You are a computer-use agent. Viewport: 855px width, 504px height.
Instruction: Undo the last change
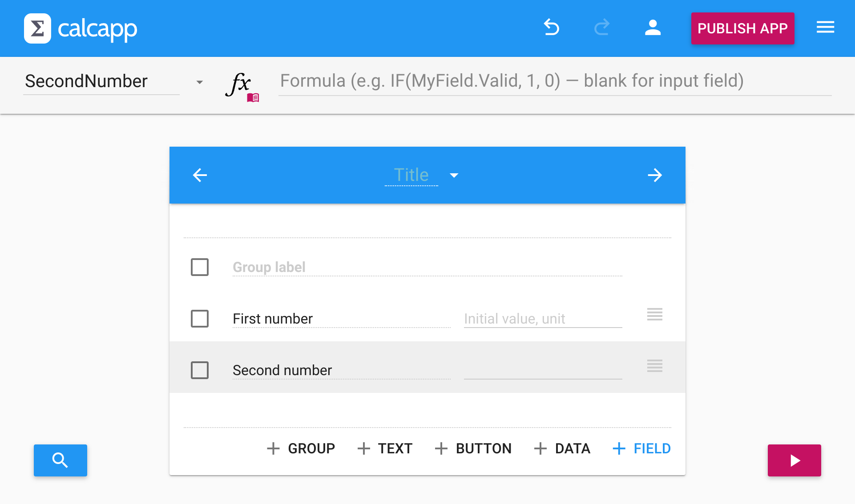(x=552, y=28)
